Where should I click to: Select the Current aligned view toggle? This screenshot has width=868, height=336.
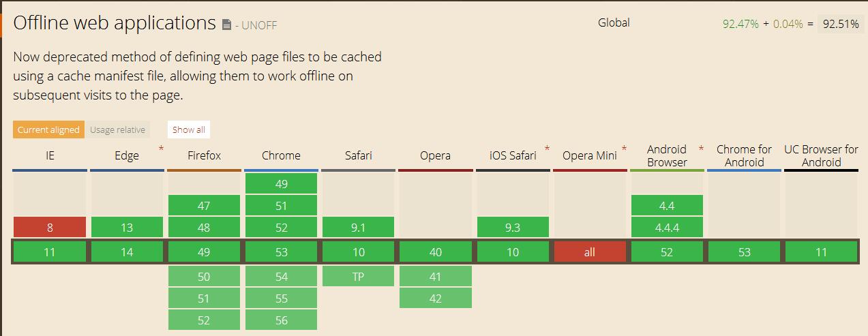pos(48,129)
